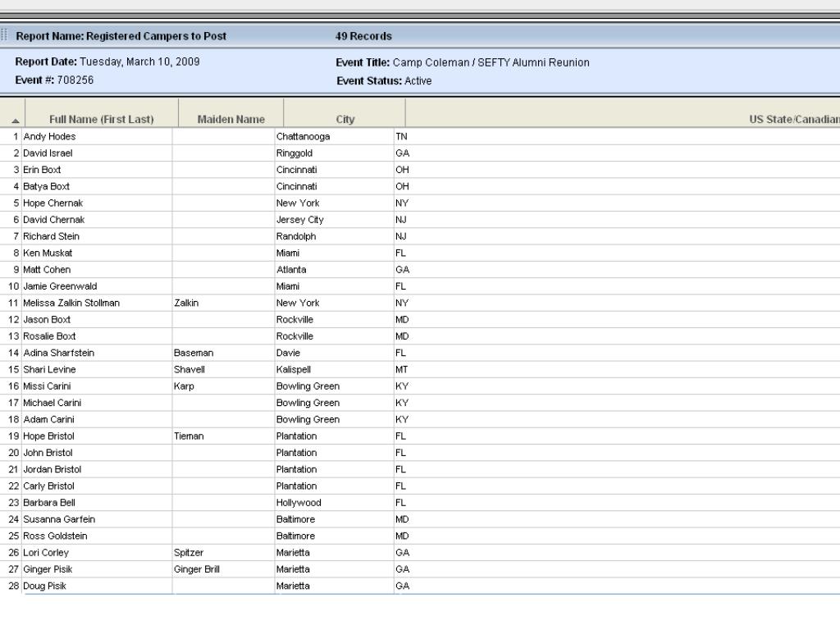Screen dimensions: 840x630
Task: Click the city Randolph
Action: click(x=296, y=236)
